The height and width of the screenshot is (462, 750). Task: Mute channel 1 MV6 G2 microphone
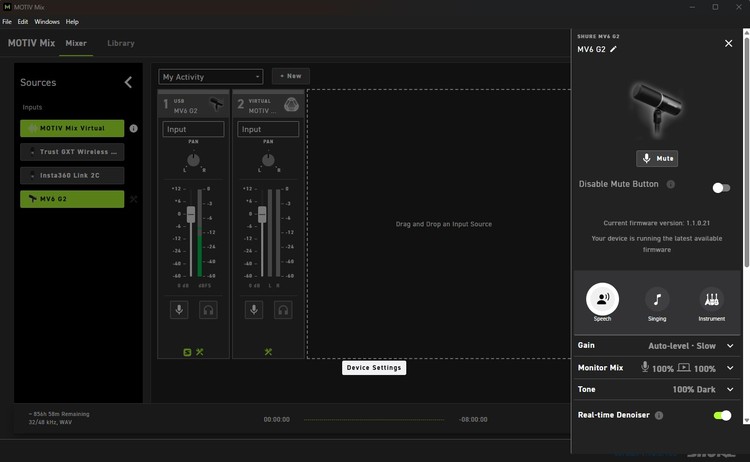pos(179,310)
